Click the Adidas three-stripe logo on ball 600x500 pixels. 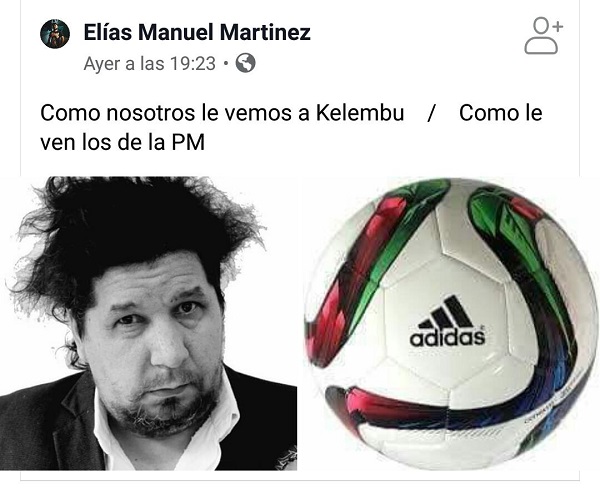tap(446, 313)
